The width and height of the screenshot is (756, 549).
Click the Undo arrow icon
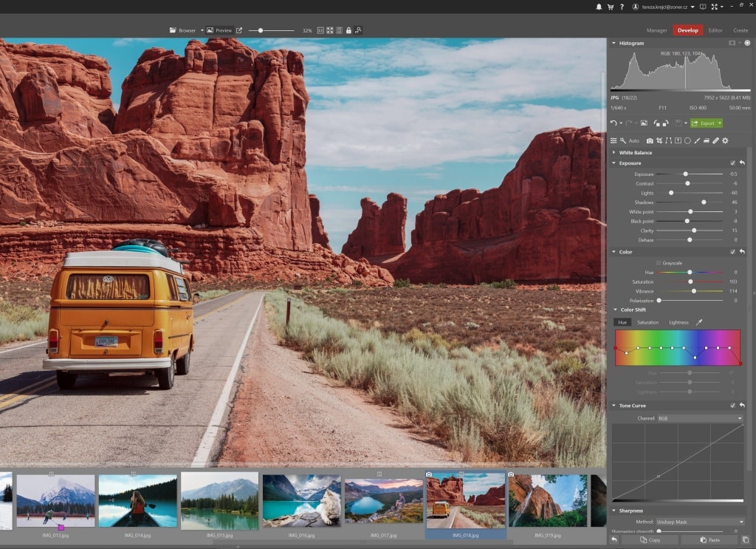[614, 123]
